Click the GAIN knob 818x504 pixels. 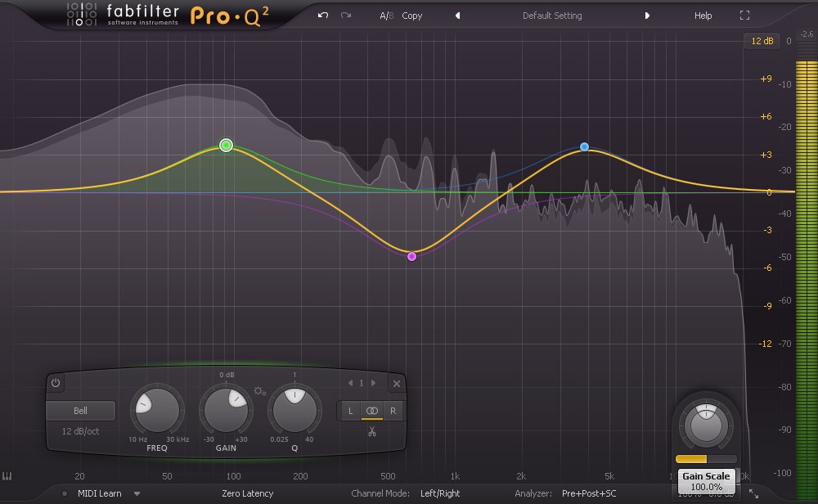(x=226, y=410)
